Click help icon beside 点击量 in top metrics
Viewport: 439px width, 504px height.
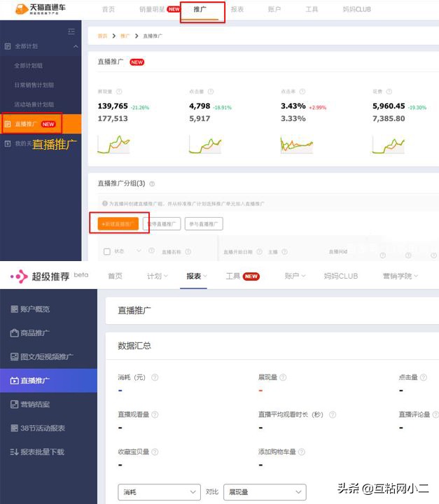(x=211, y=92)
